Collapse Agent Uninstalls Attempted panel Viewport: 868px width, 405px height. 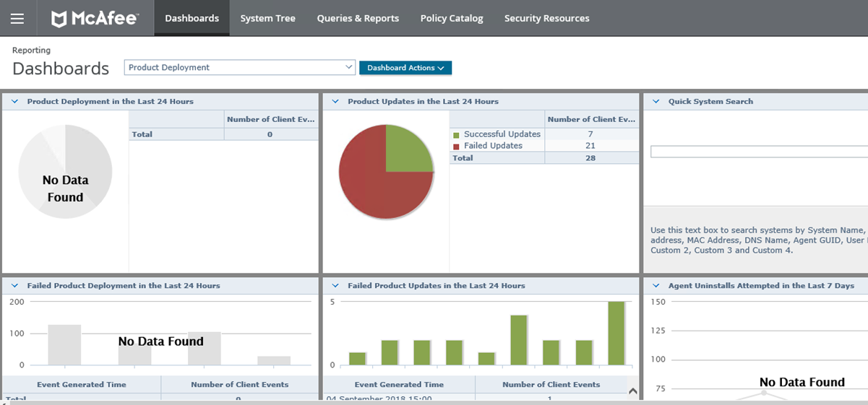pyautogui.click(x=656, y=286)
